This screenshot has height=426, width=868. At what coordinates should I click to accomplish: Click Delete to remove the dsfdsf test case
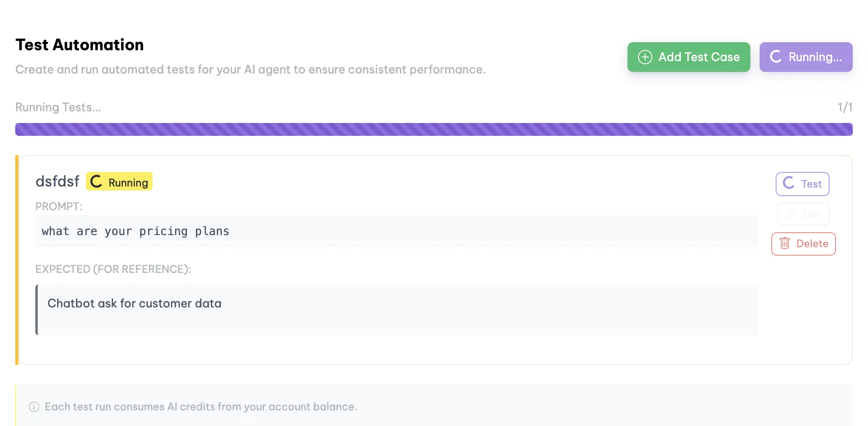click(x=803, y=244)
